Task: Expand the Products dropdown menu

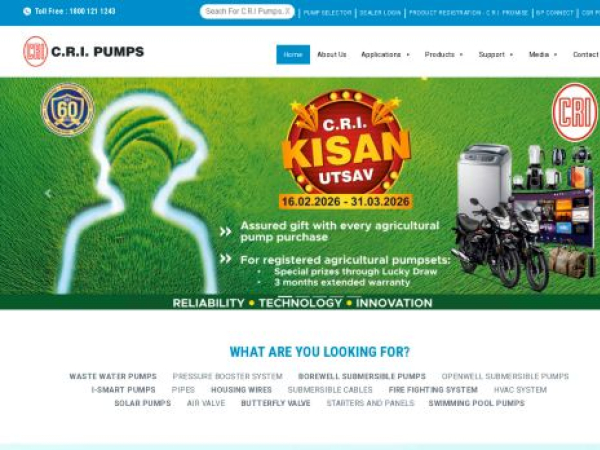Action: pyautogui.click(x=444, y=55)
